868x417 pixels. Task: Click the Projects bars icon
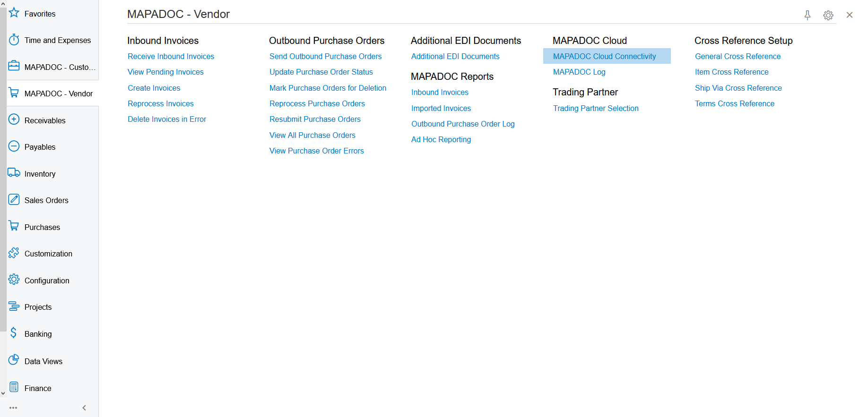click(14, 306)
